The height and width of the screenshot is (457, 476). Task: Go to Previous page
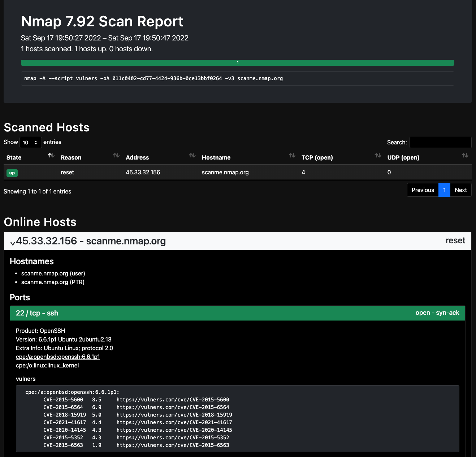pyautogui.click(x=423, y=190)
